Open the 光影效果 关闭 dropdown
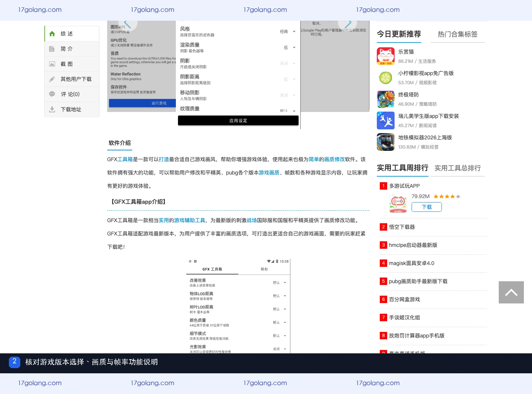This screenshot has height=394, width=532. point(279,349)
